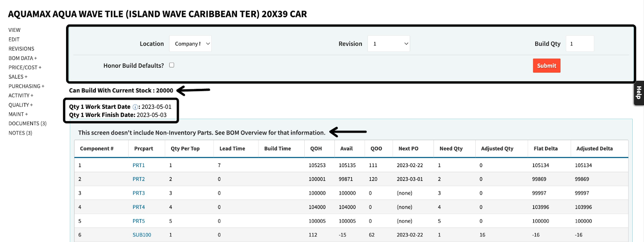Open the Help side tab
This screenshot has width=644, height=242.
tap(639, 93)
